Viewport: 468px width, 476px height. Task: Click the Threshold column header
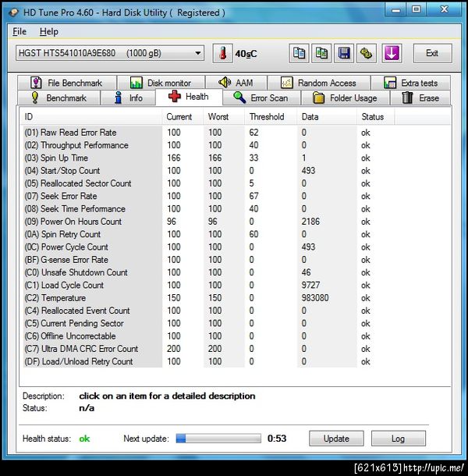(x=271, y=116)
